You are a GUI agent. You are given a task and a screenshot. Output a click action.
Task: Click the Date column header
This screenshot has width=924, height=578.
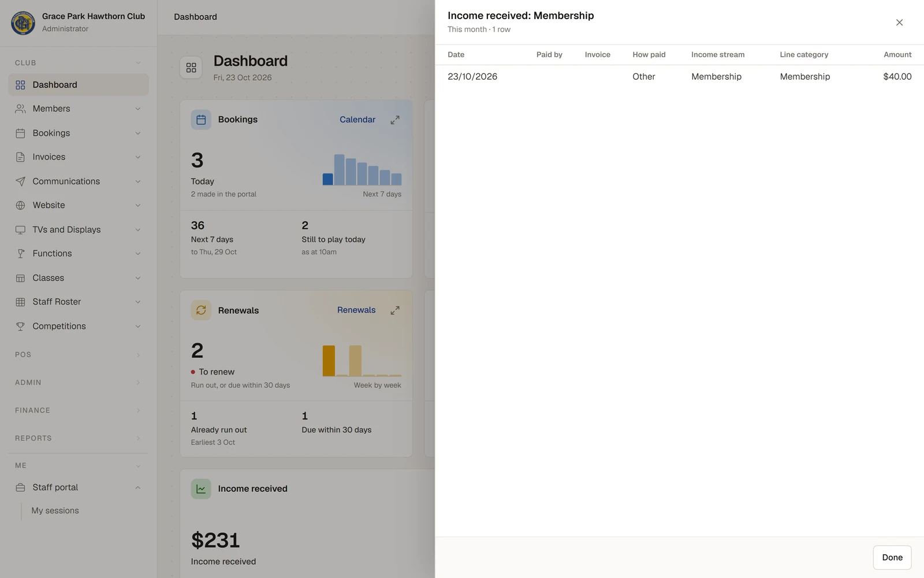pyautogui.click(x=456, y=54)
